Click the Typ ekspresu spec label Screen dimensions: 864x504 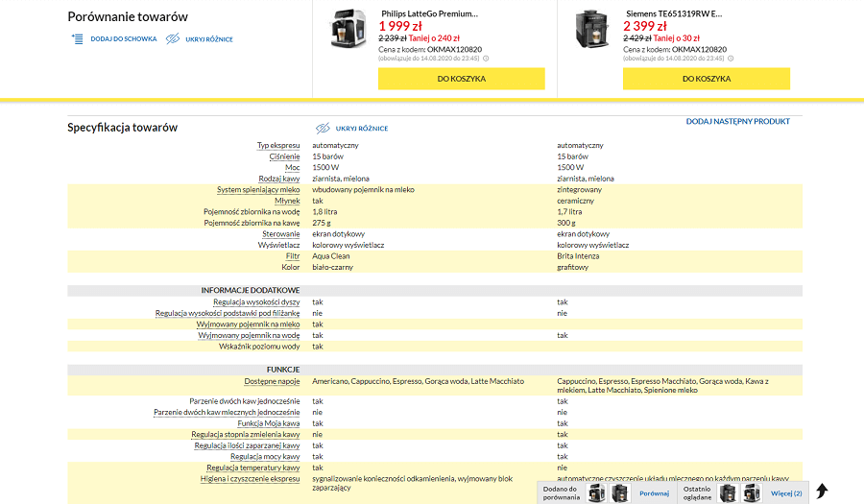click(x=278, y=145)
